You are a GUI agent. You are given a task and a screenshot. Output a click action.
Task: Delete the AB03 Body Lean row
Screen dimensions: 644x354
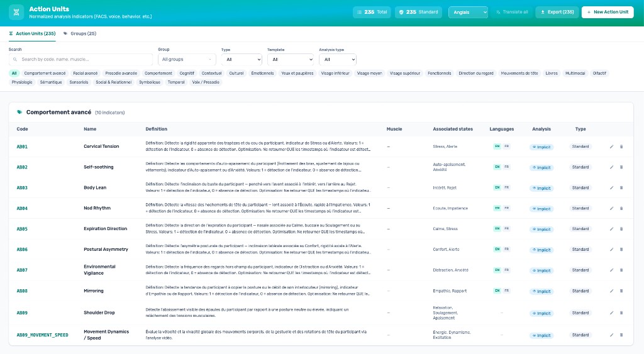pos(621,187)
